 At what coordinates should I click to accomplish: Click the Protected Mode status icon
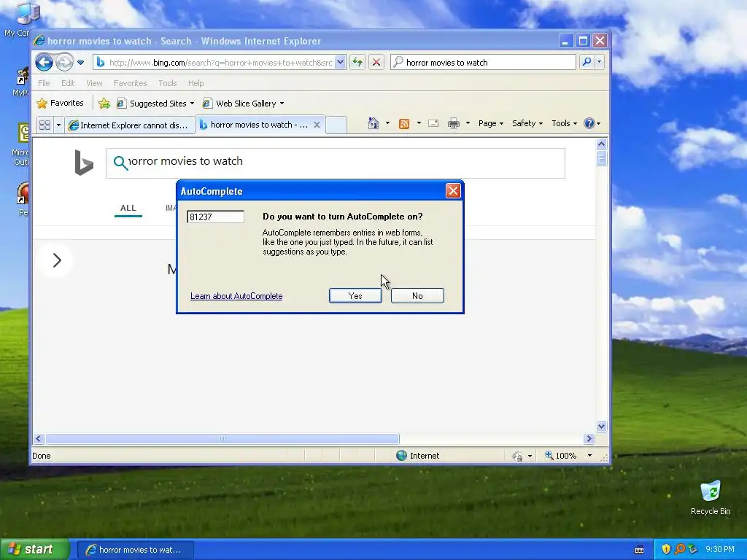517,456
